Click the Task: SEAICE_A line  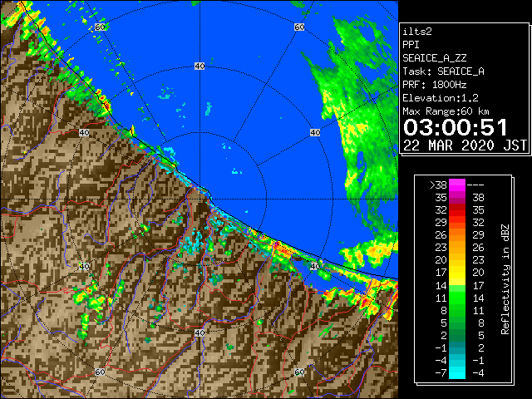pos(443,71)
